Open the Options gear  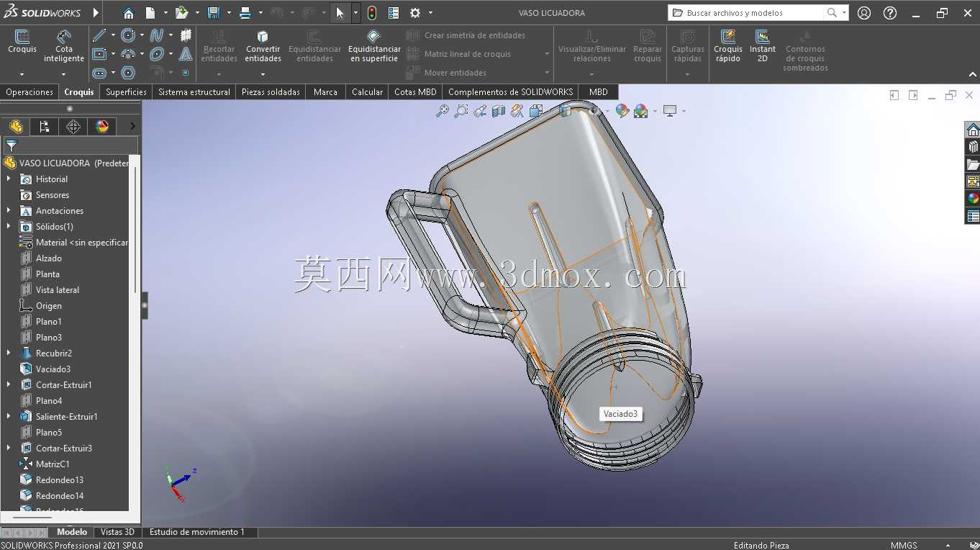pyautogui.click(x=415, y=13)
